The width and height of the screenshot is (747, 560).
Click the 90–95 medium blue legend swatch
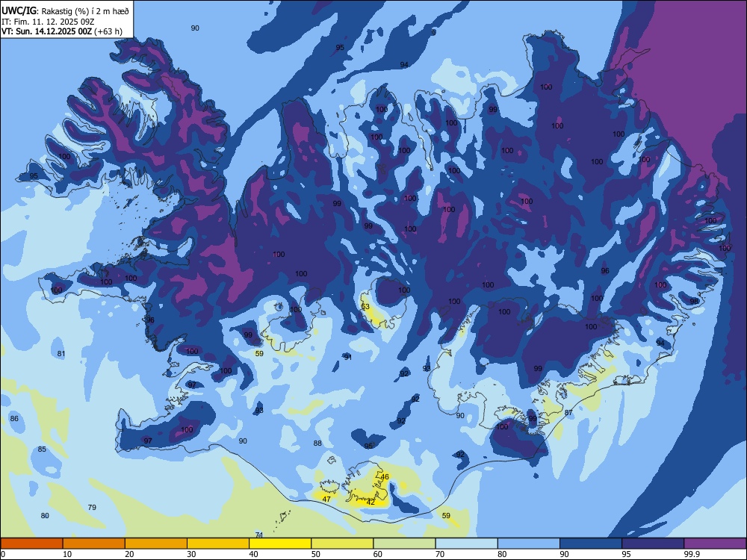[591, 544]
